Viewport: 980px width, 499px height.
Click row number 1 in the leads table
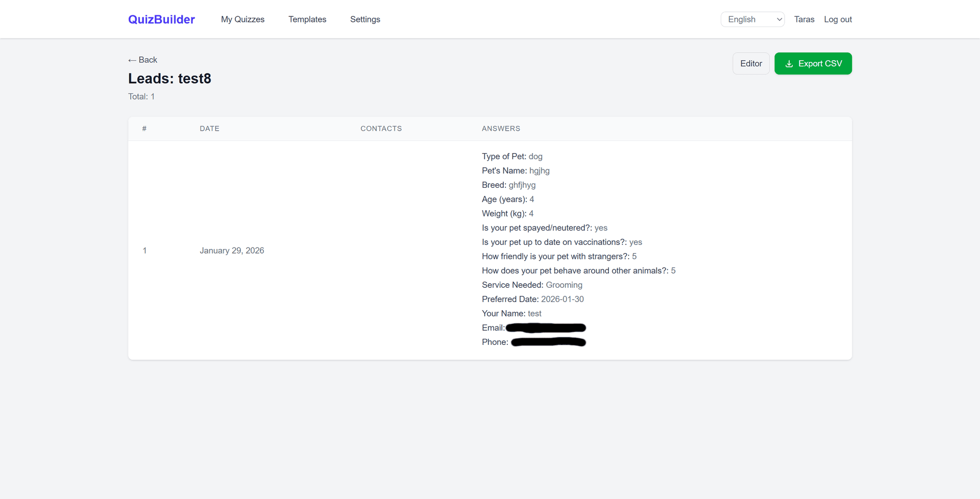[144, 251]
